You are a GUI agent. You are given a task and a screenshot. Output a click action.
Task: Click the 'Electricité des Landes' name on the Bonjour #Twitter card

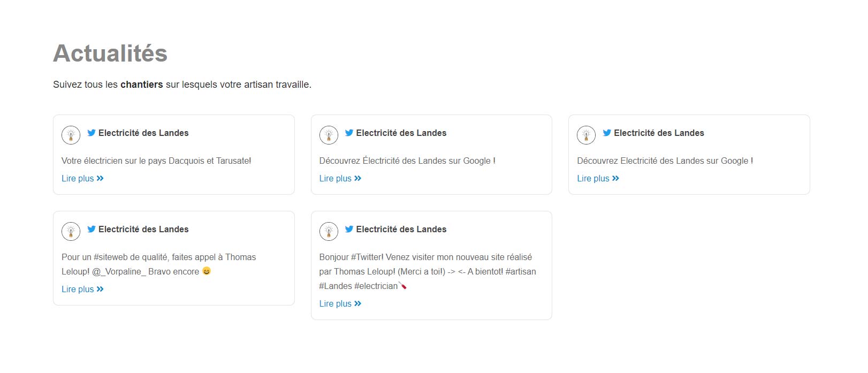(x=401, y=229)
